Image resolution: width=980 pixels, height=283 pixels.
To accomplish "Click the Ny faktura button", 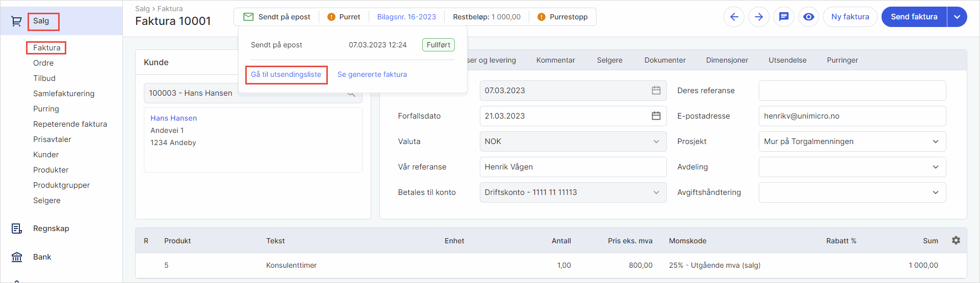I will click(850, 17).
